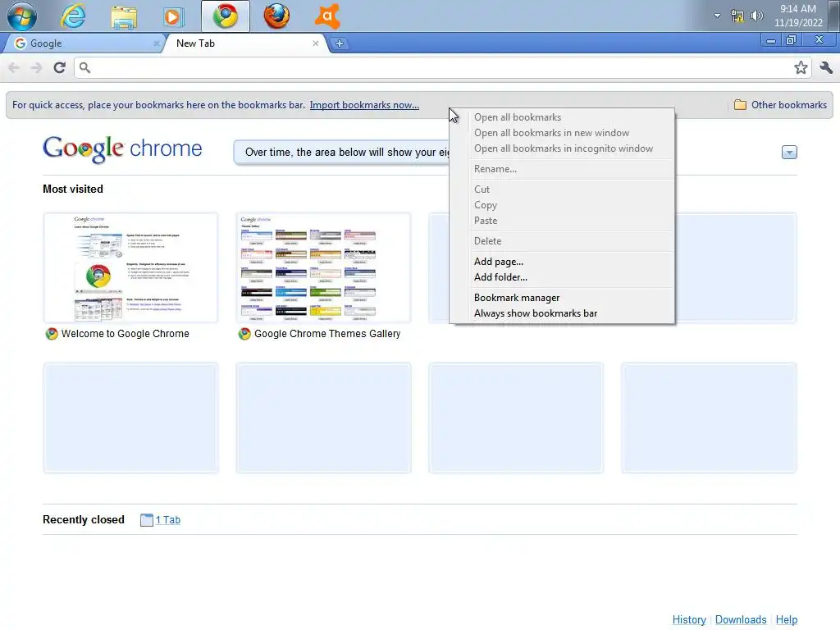Click the Most visited heading

click(x=73, y=189)
